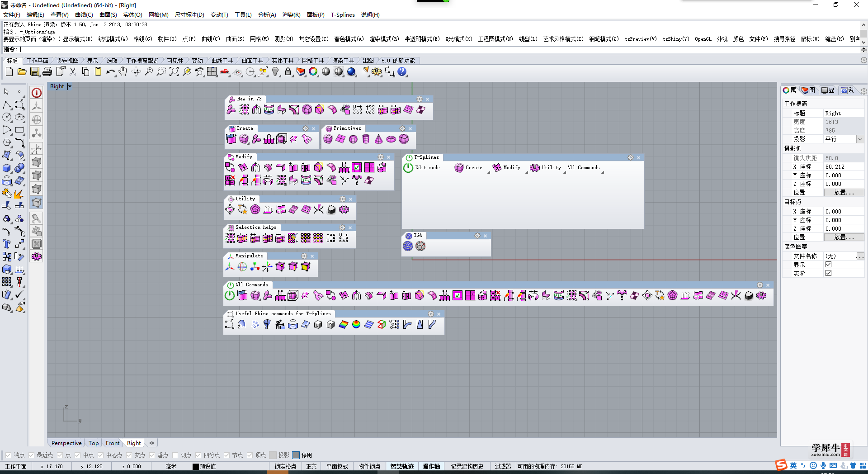Click the cylinder icon in Primitives toolbar
The height and width of the screenshot is (474, 868).
(x=366, y=139)
